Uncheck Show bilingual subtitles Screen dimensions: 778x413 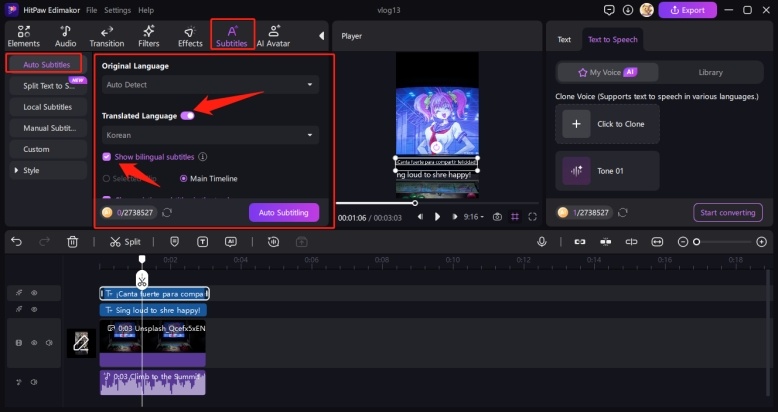107,157
